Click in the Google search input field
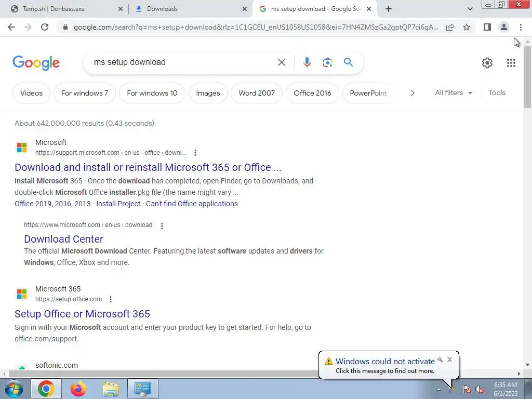The width and height of the screenshot is (532, 399). pyautogui.click(x=183, y=62)
